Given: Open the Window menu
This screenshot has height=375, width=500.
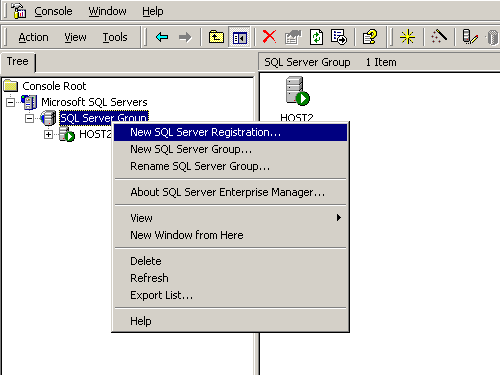Looking at the screenshot, I should [x=107, y=11].
